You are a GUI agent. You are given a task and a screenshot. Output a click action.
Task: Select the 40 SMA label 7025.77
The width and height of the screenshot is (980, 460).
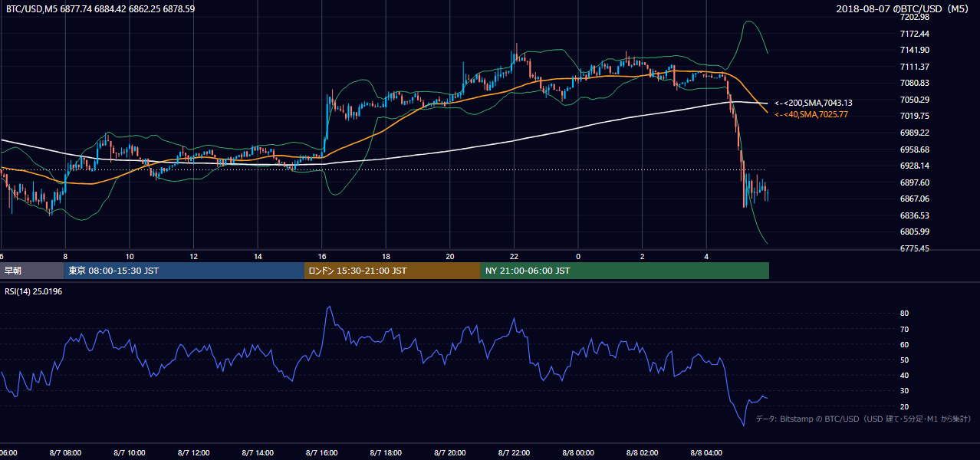click(811, 114)
